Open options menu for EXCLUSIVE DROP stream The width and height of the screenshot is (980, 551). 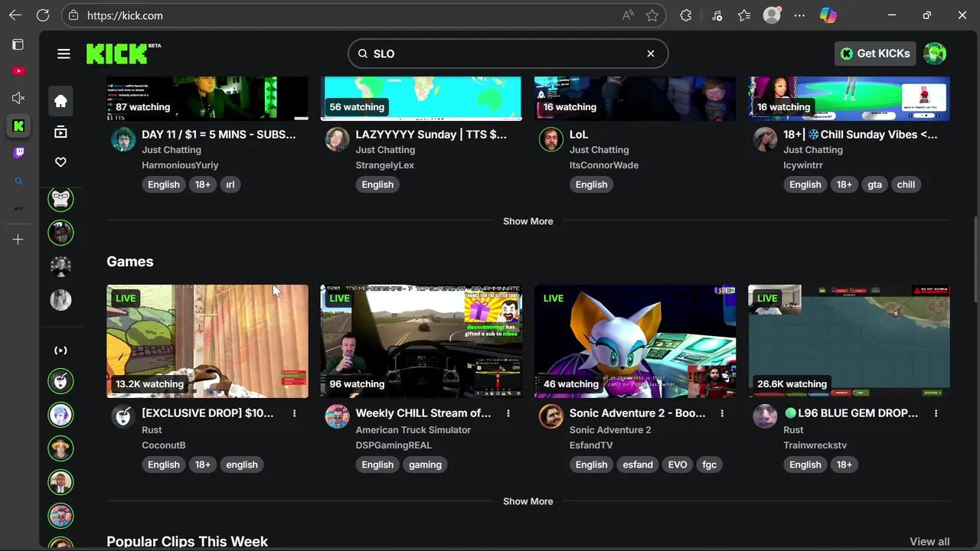tap(294, 413)
